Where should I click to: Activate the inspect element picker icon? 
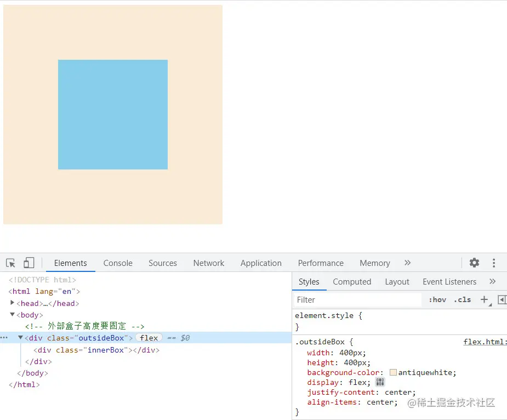click(x=10, y=263)
